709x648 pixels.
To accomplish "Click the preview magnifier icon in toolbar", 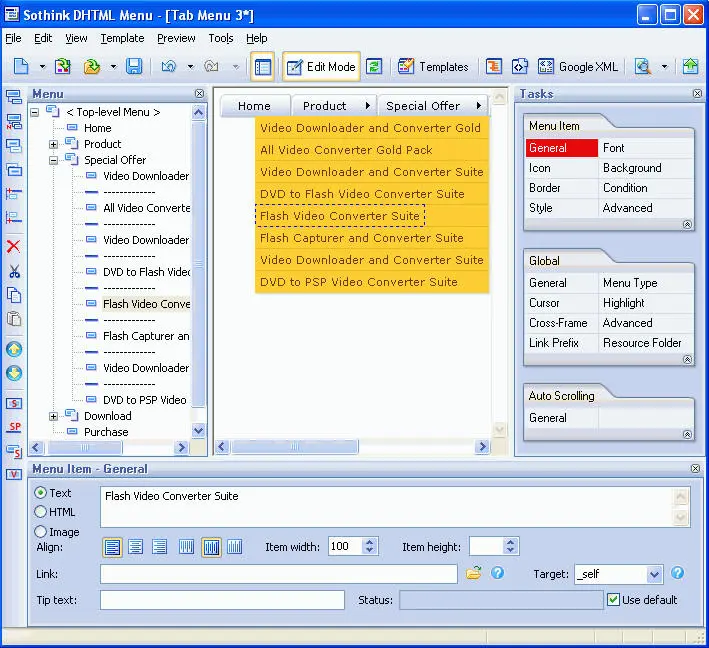I will [643, 66].
